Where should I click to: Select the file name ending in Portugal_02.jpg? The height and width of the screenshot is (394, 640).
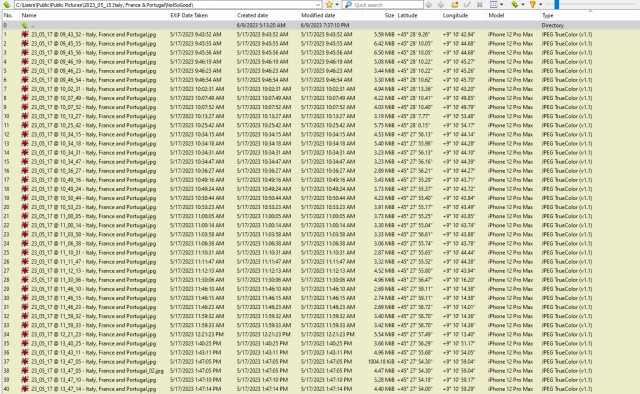click(x=98, y=371)
